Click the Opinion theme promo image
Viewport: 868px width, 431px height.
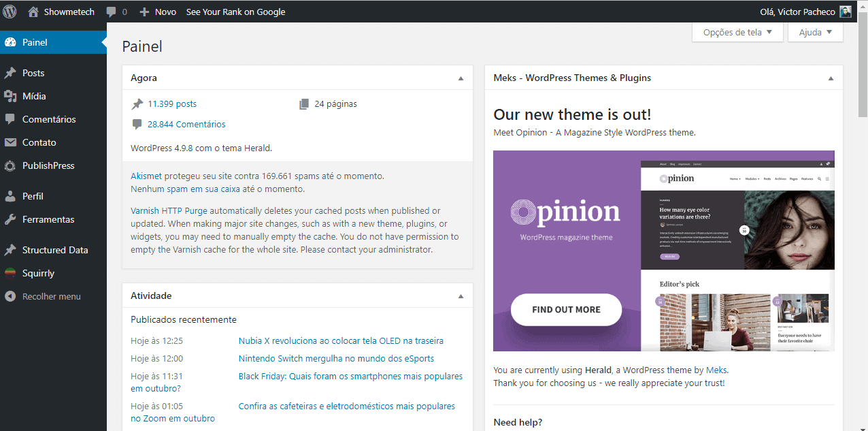[x=664, y=251]
